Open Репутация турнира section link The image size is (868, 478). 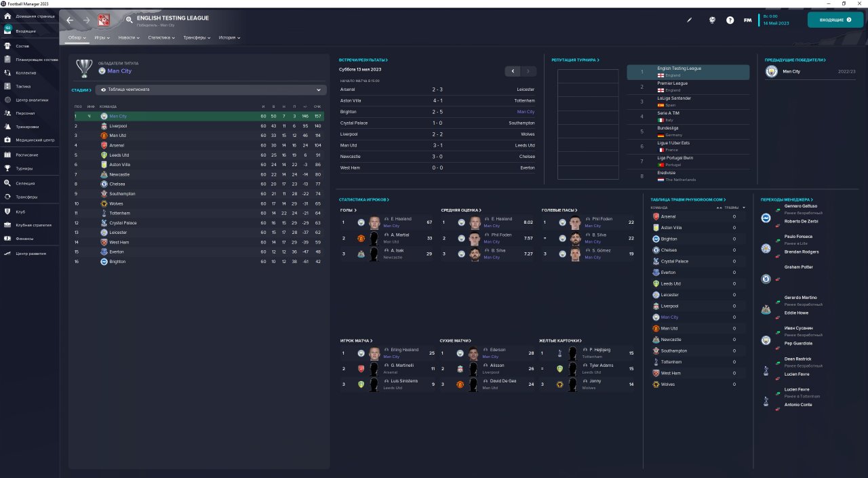pos(575,60)
